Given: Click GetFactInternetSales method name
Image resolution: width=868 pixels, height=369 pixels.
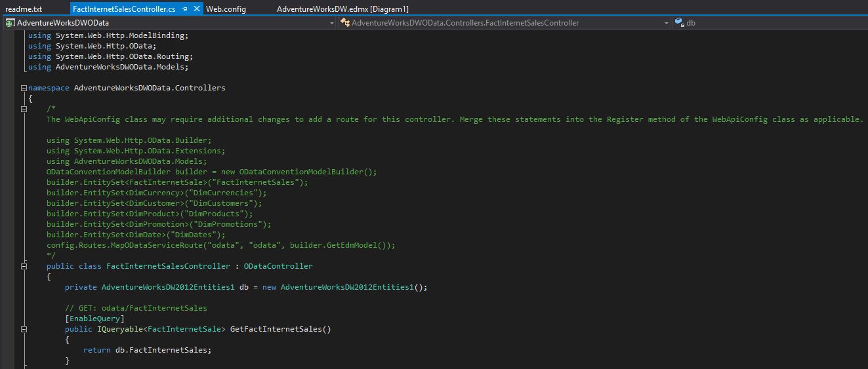Looking at the screenshot, I should coord(276,329).
